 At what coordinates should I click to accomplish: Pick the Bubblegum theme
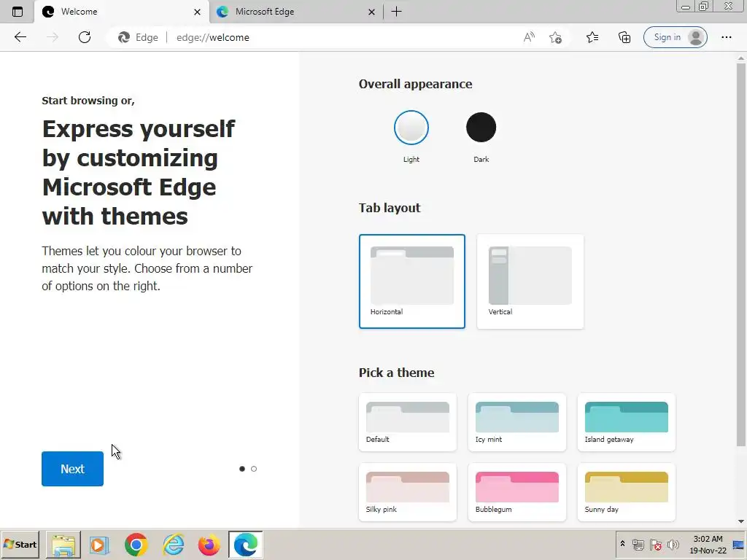(517, 492)
